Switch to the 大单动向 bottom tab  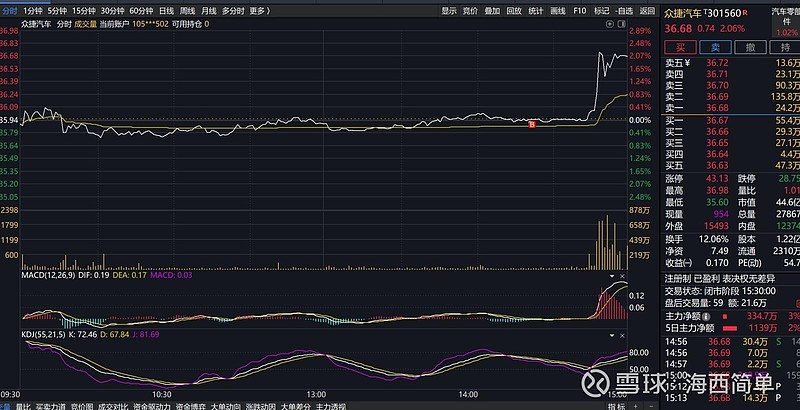225,406
